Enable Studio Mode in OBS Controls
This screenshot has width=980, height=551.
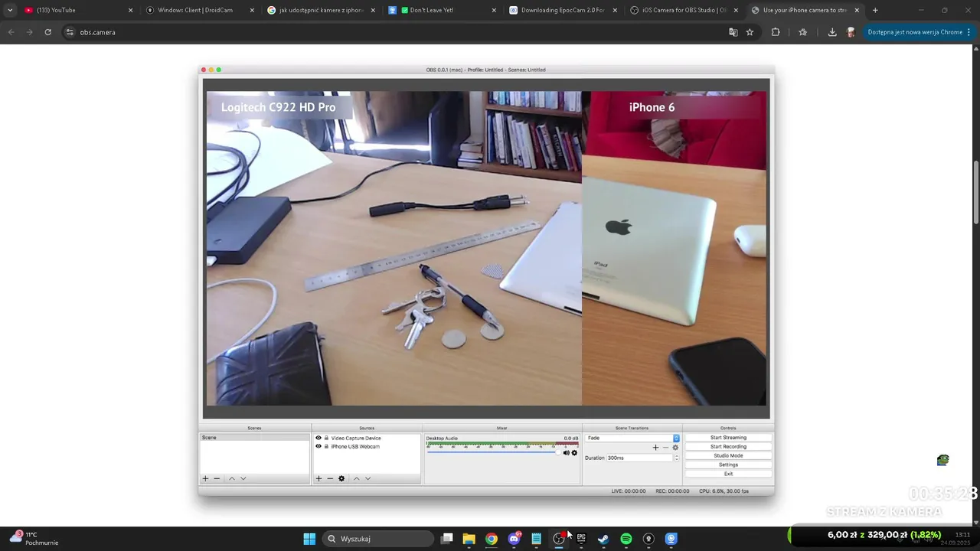coord(728,455)
